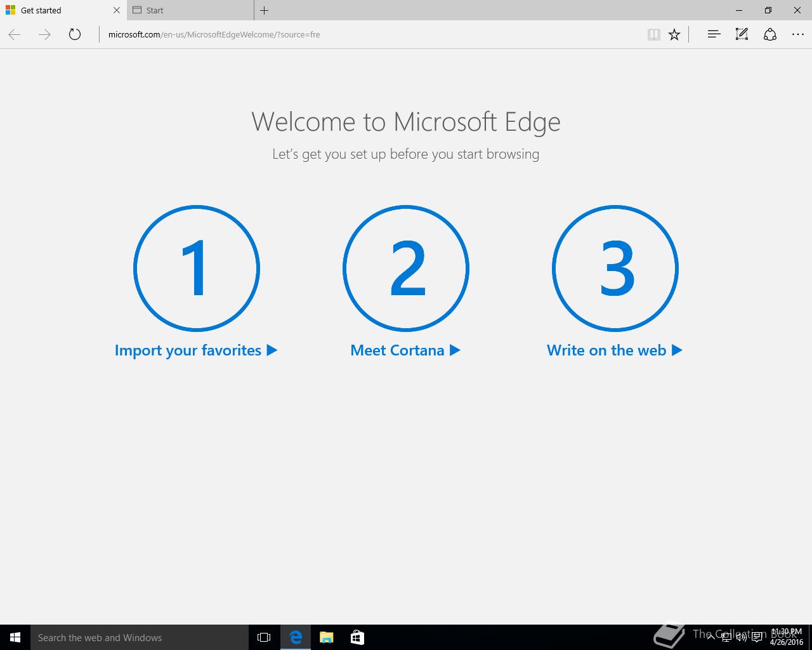Viewport: 812px width, 650px height.
Task: Click the forward navigation arrow
Action: pyautogui.click(x=44, y=34)
